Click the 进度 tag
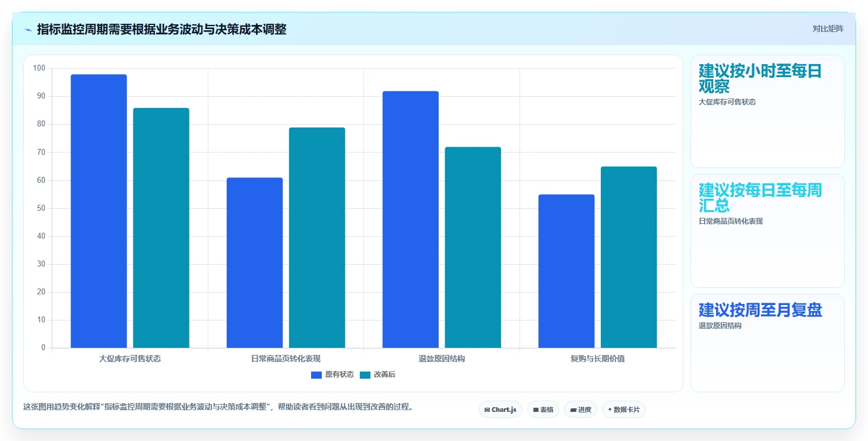This screenshot has width=868, height=441. tap(581, 410)
